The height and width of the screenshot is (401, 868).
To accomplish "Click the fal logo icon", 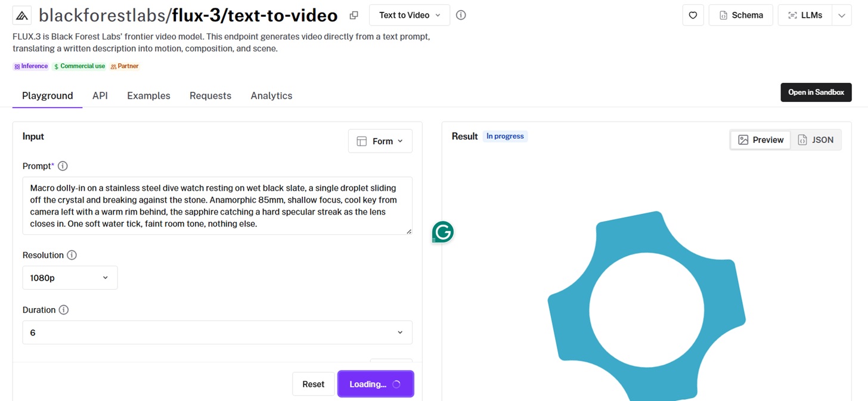I will [22, 15].
